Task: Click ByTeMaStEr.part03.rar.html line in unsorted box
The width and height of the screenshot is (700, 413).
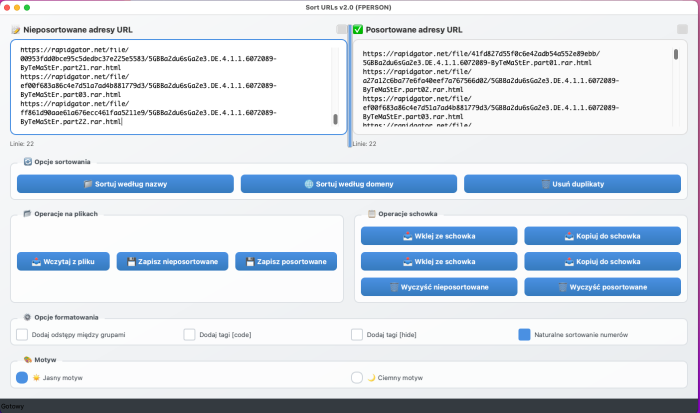Action: click(x=71, y=95)
